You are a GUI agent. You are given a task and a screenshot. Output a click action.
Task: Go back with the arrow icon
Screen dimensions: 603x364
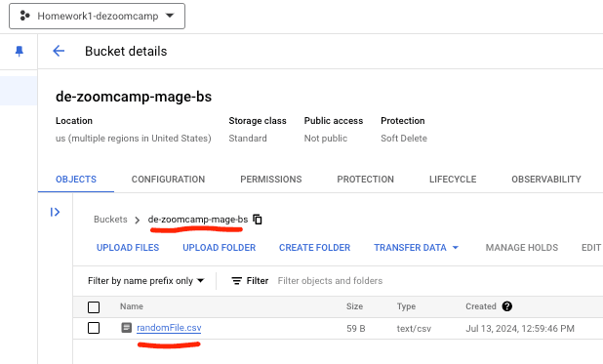[x=59, y=51]
